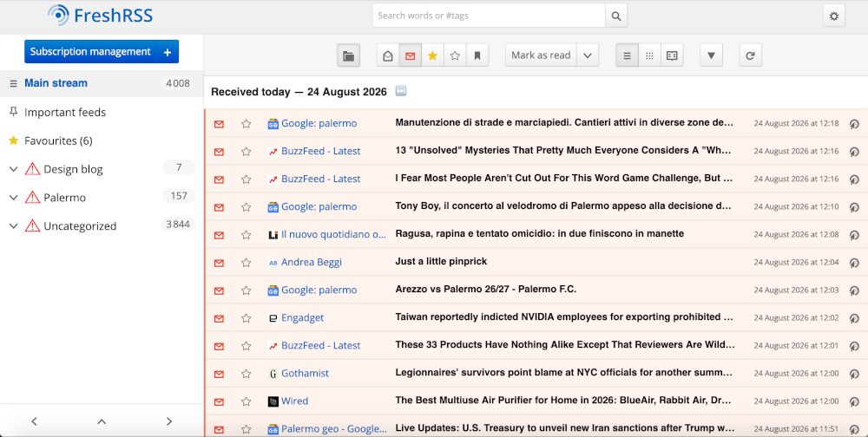Open the Ragusa, rapina e tentato omicidio title

[540, 233]
